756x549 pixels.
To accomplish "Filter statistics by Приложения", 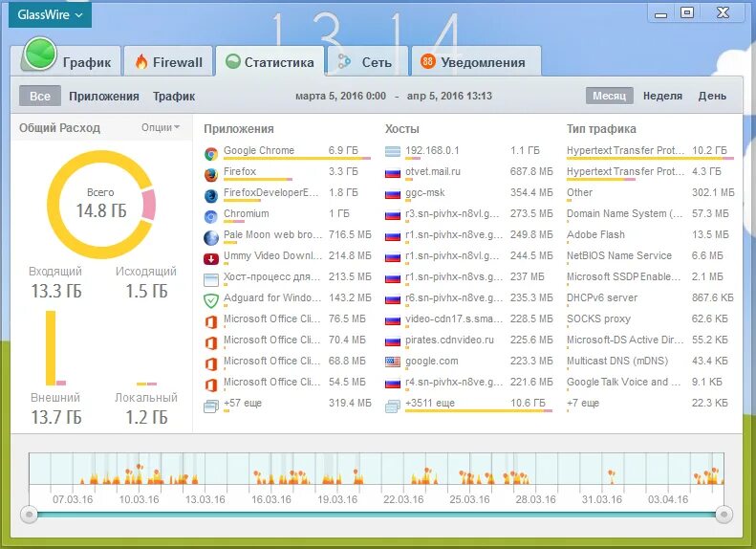I will [x=103, y=97].
